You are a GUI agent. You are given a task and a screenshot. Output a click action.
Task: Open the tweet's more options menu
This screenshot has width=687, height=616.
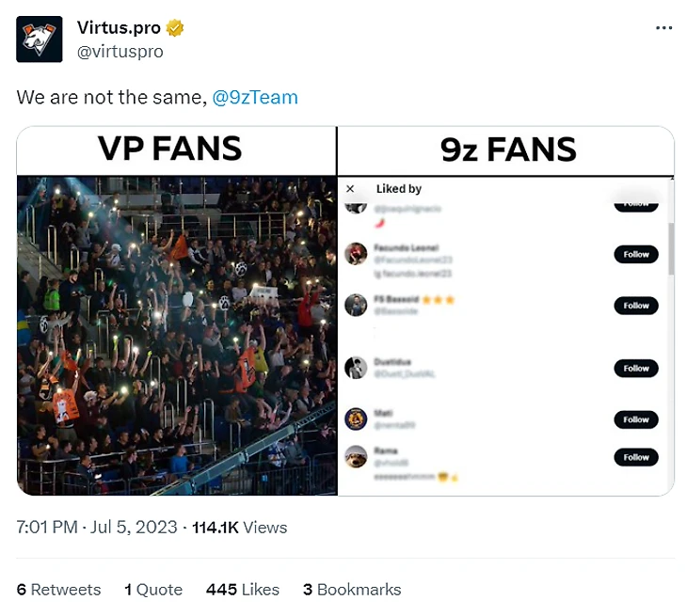663,28
